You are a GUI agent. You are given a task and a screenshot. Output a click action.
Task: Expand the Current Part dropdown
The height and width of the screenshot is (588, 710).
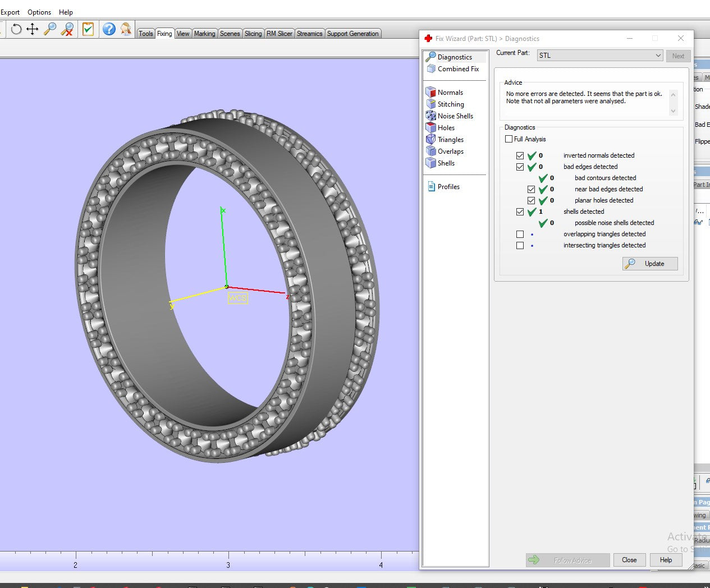(x=658, y=56)
